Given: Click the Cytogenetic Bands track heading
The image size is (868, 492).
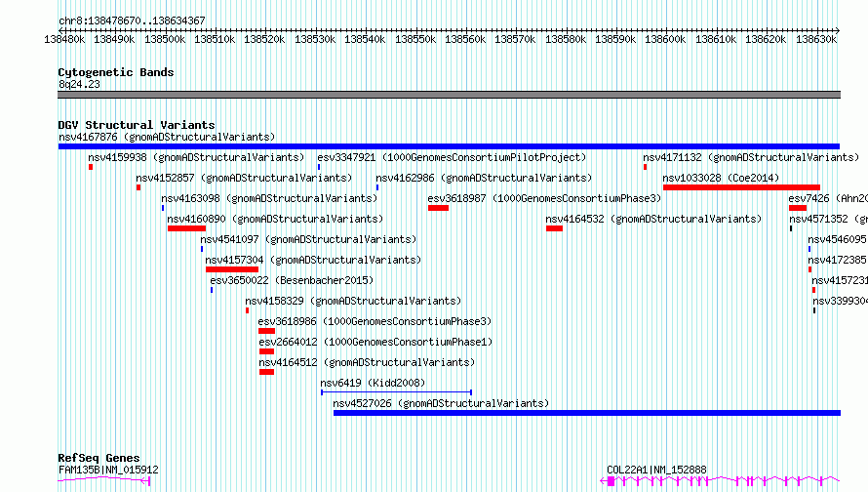Looking at the screenshot, I should click(116, 72).
